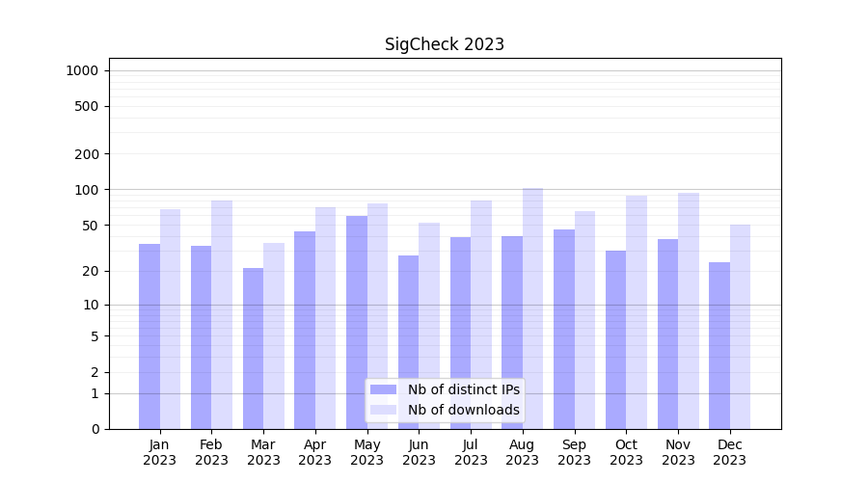Click the 'SigCheck 2023' chart title

click(x=444, y=44)
